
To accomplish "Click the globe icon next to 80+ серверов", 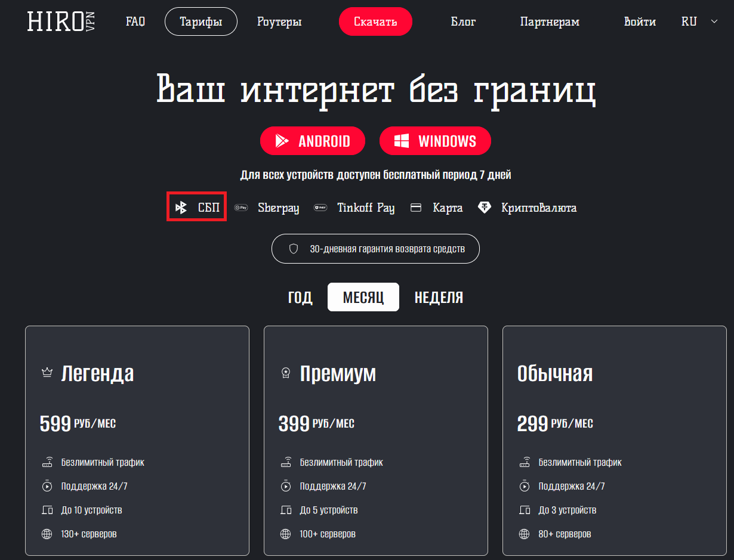I will [525, 534].
